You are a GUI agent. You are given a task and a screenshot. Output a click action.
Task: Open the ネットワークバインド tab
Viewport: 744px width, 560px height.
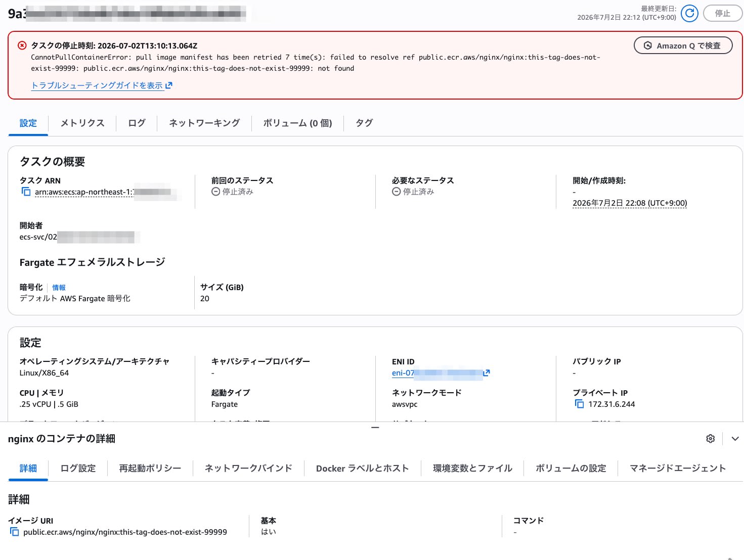pyautogui.click(x=248, y=468)
